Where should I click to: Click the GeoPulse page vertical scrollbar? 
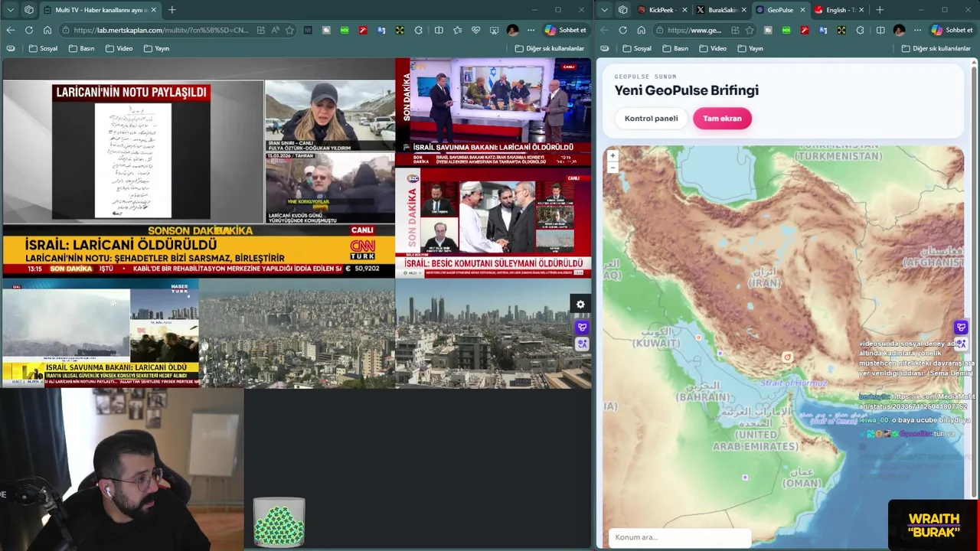point(975,283)
